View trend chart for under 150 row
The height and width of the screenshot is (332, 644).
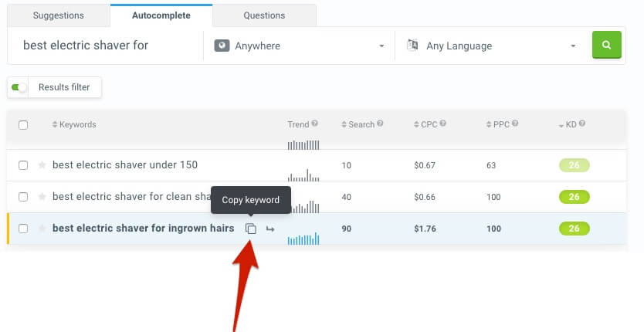pos(303,175)
